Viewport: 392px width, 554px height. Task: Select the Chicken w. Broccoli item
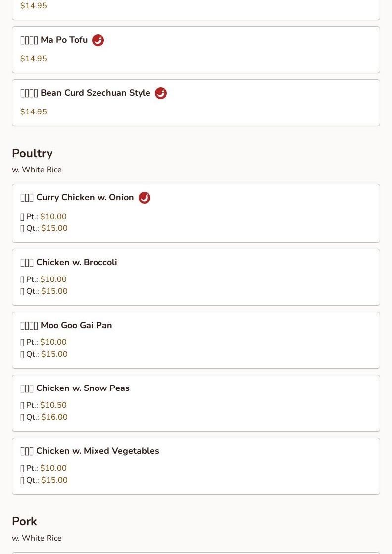click(x=76, y=263)
